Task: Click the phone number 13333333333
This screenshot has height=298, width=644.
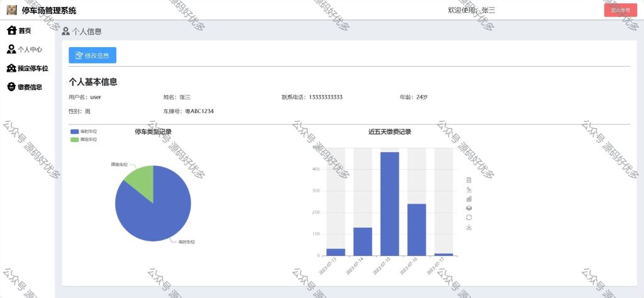Action: pyautogui.click(x=325, y=97)
